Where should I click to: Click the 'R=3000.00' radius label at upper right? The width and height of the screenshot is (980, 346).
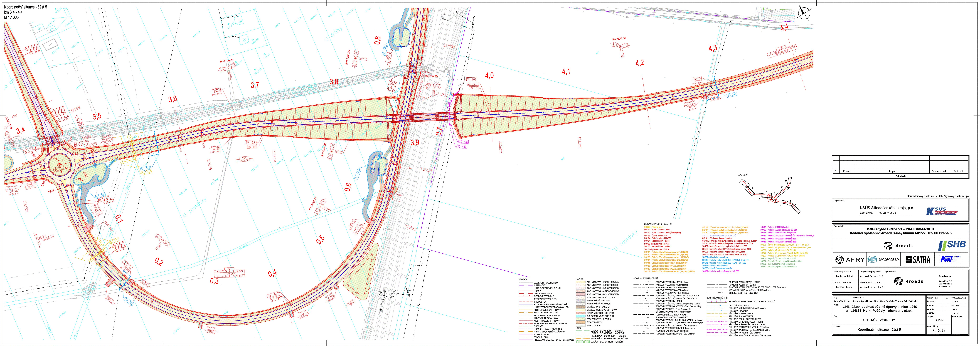coord(619,39)
